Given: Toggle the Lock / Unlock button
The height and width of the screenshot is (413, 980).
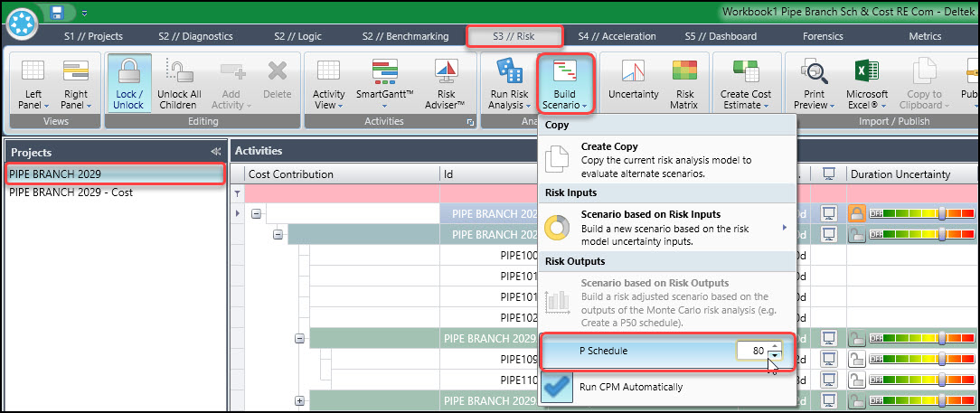Looking at the screenshot, I should tap(129, 84).
